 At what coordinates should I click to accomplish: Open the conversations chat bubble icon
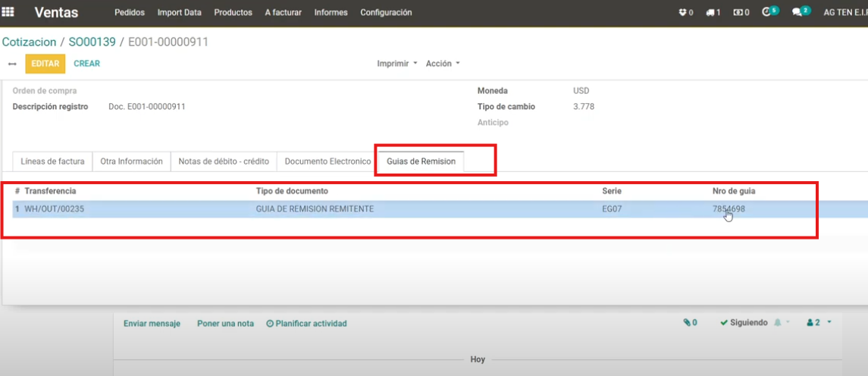[x=797, y=12]
